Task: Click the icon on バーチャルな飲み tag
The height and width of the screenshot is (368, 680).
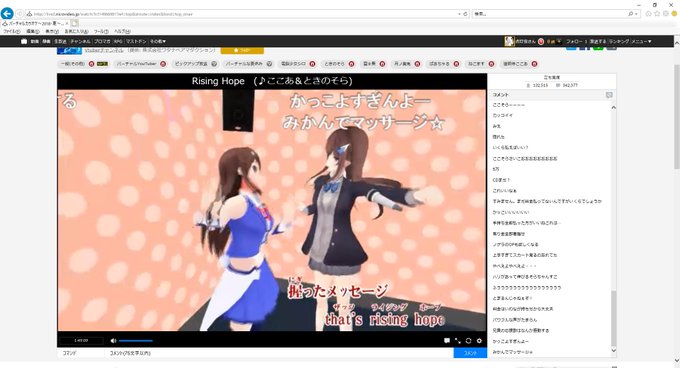Action: point(269,64)
